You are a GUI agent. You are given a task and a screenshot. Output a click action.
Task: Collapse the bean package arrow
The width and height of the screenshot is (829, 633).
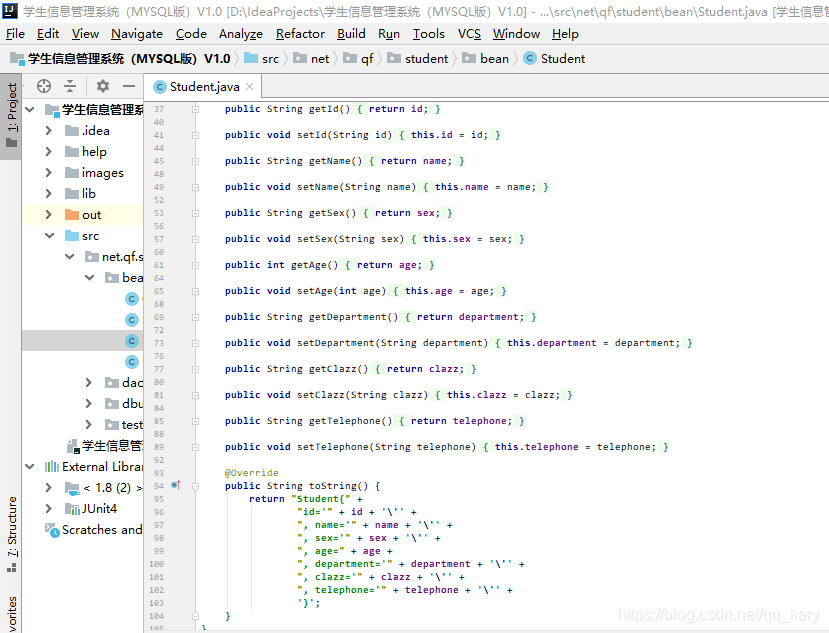(90, 278)
